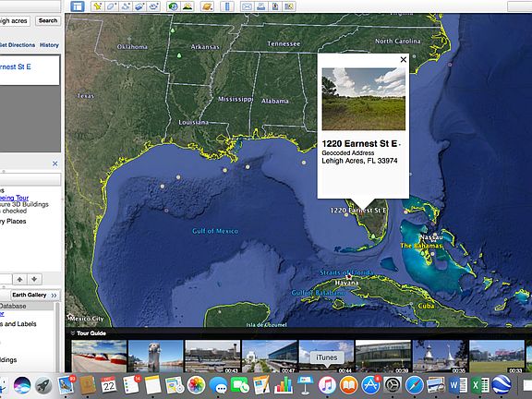Collapse the Tour Guide panel
This screenshot has height=399, width=532.
(73, 333)
